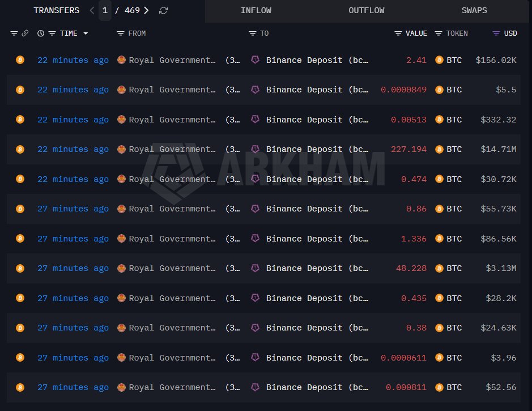Click Royal Government sender in 0.474 BTC row
The height and width of the screenshot is (411, 532).
[x=172, y=179]
